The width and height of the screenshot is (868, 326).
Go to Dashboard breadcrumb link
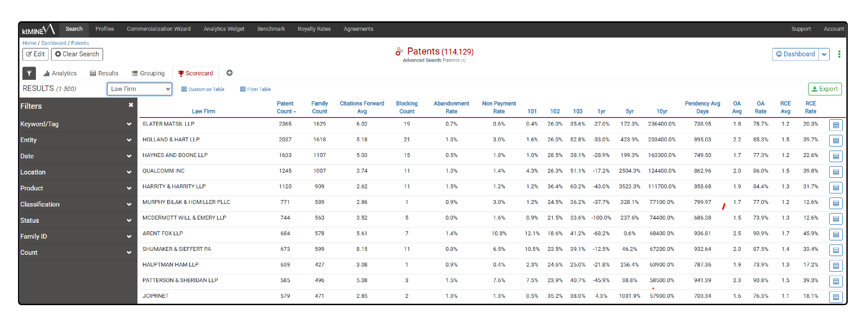(x=54, y=43)
